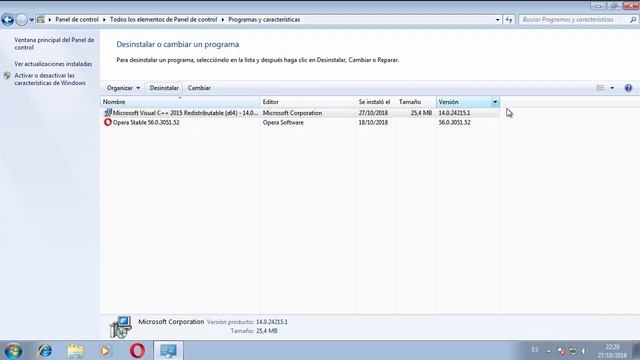This screenshot has width=640, height=360.
Task: Open Ver actualizaciones instaladas
Action: (53, 64)
